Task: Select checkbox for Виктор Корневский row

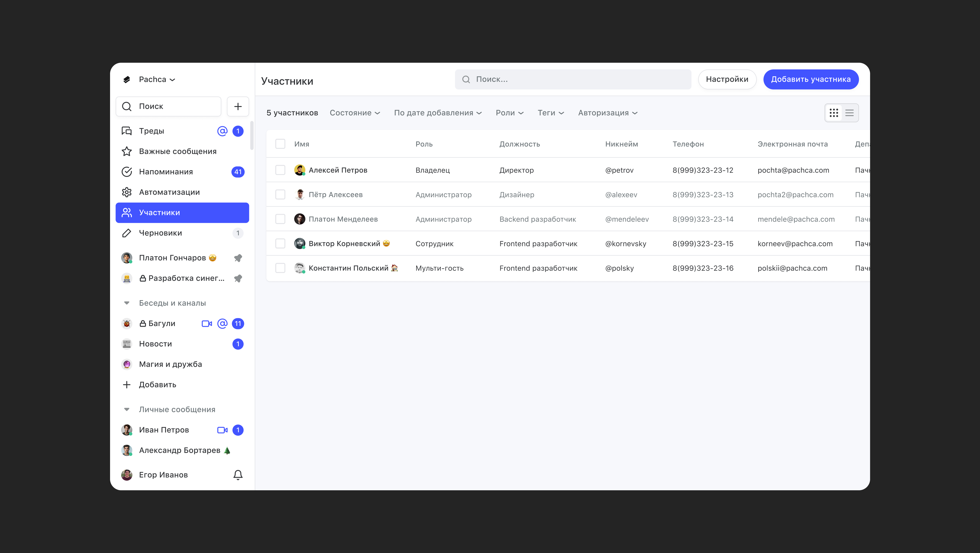Action: tap(280, 243)
